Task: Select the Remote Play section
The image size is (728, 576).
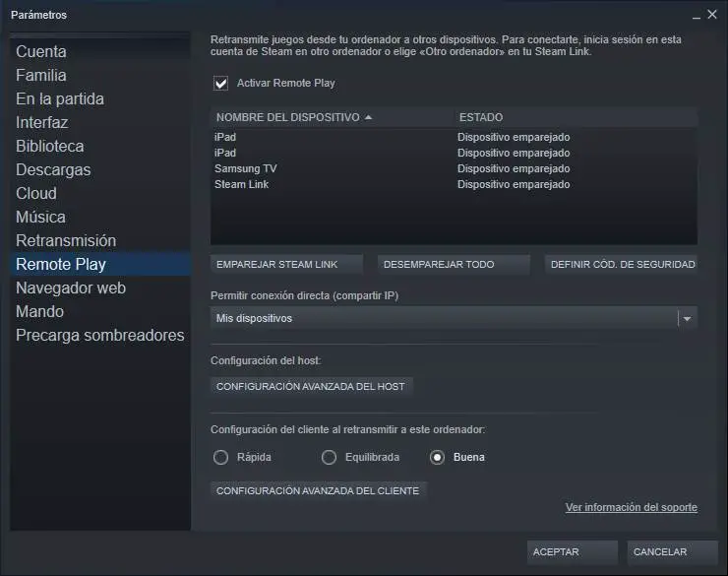Action: (x=100, y=264)
